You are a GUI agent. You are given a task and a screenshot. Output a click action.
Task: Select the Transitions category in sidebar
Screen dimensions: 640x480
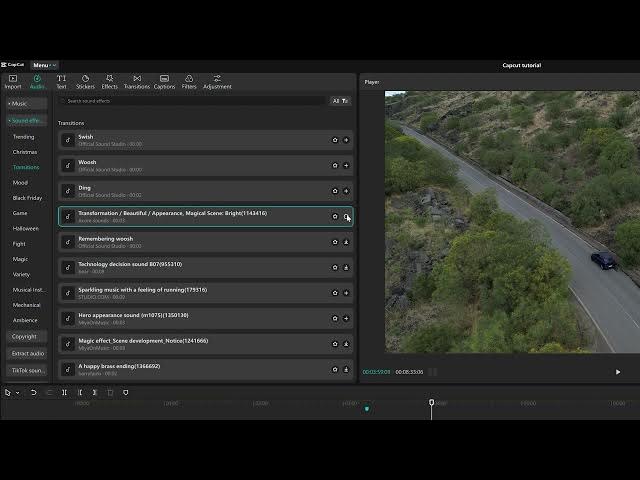(x=26, y=167)
